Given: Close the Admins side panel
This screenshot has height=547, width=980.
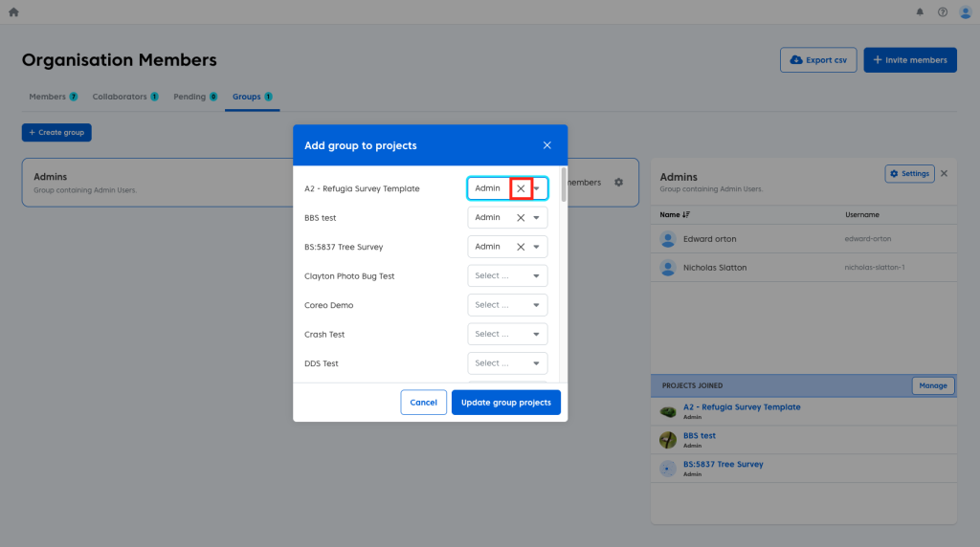Looking at the screenshot, I should (x=944, y=174).
